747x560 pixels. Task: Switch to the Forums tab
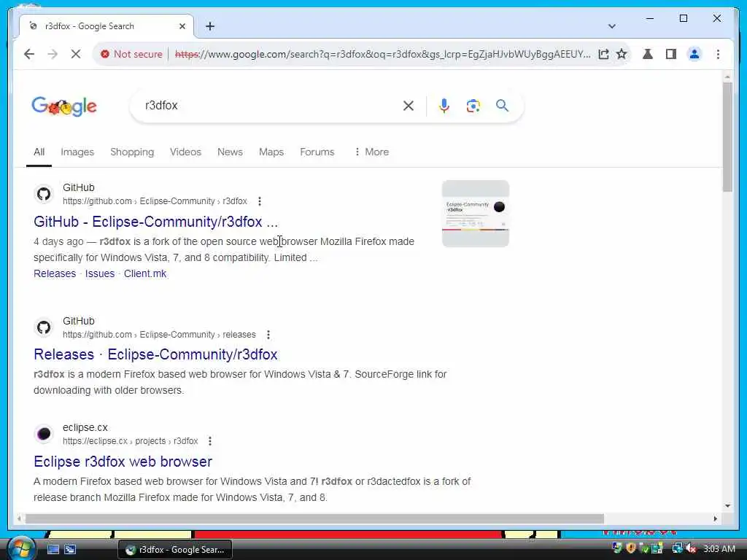coord(317,152)
